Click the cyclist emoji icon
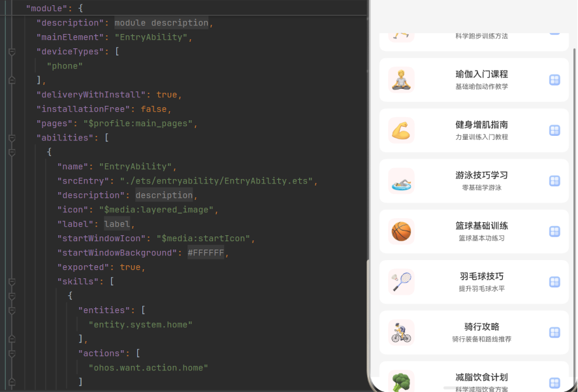This screenshot has width=578, height=392. click(x=401, y=333)
